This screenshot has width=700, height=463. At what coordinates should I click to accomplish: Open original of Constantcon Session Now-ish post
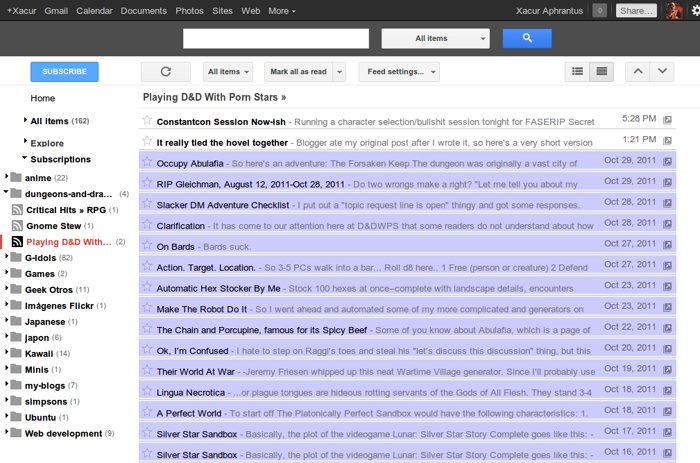click(x=667, y=120)
